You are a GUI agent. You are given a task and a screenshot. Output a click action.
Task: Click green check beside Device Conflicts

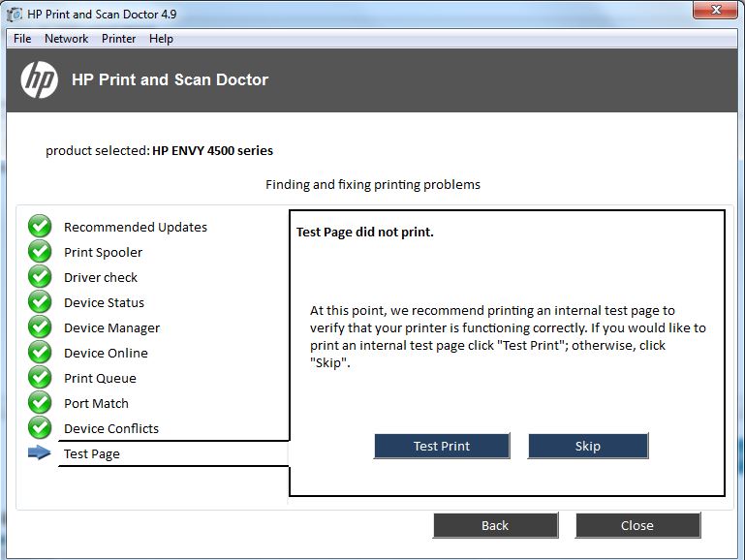pyautogui.click(x=40, y=427)
